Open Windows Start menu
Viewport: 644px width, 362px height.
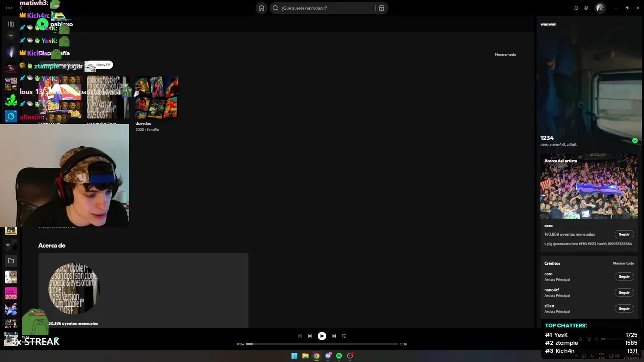(294, 356)
